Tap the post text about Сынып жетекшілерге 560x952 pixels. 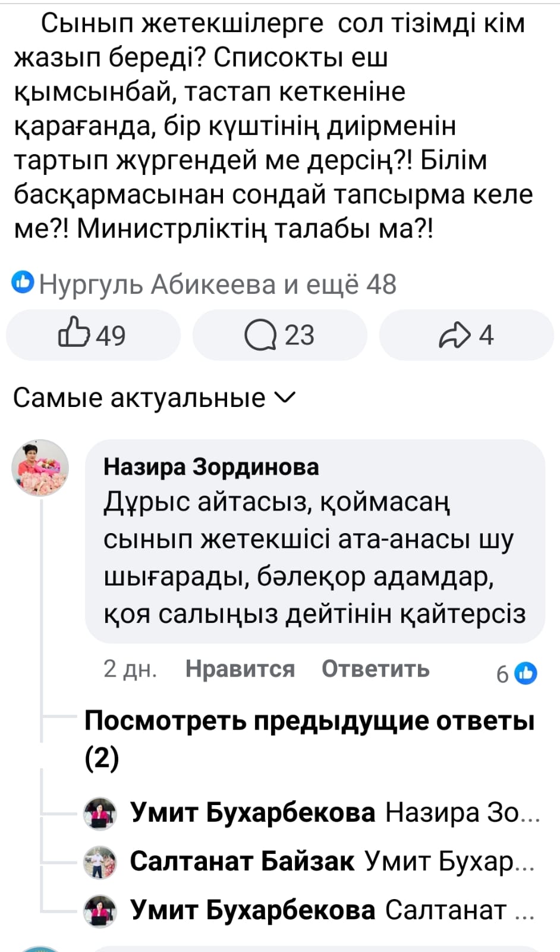pyautogui.click(x=273, y=126)
